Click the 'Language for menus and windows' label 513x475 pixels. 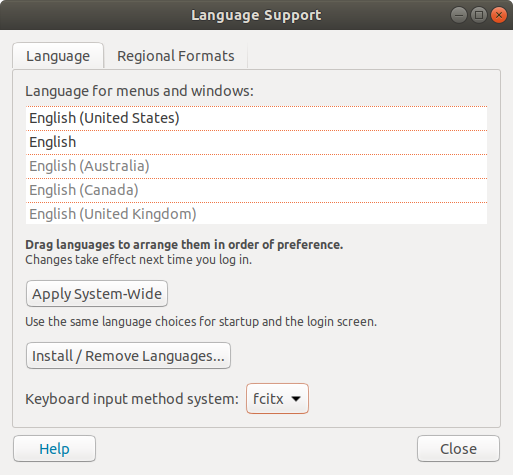point(139,91)
